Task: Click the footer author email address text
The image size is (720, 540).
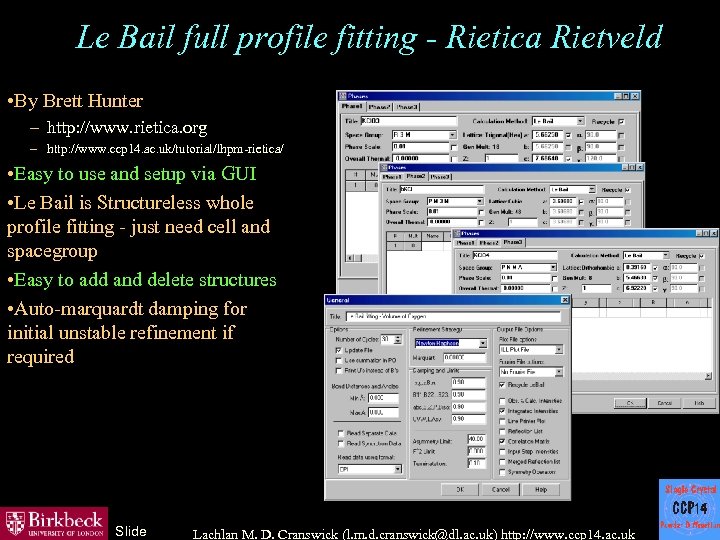Action: [420, 534]
